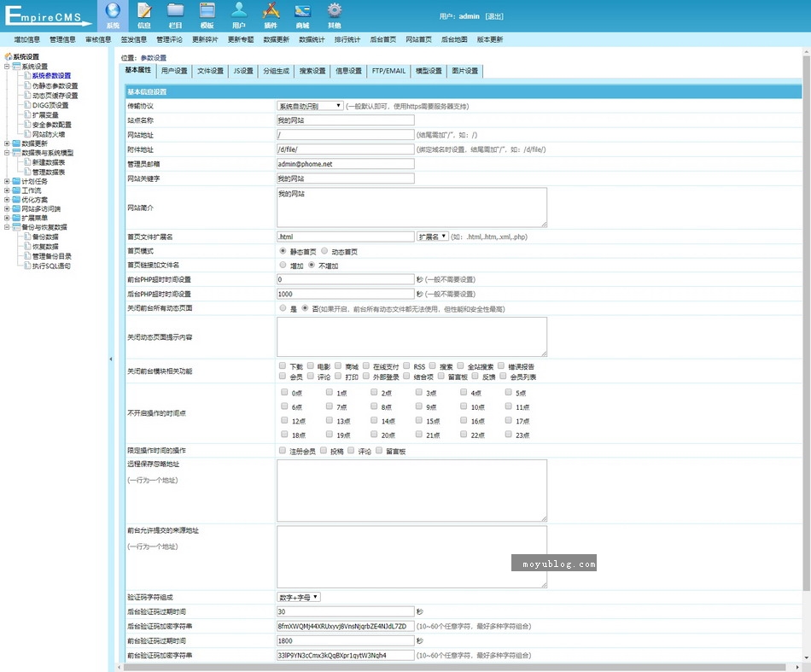Select the 动态首页 radio button

(x=324, y=251)
